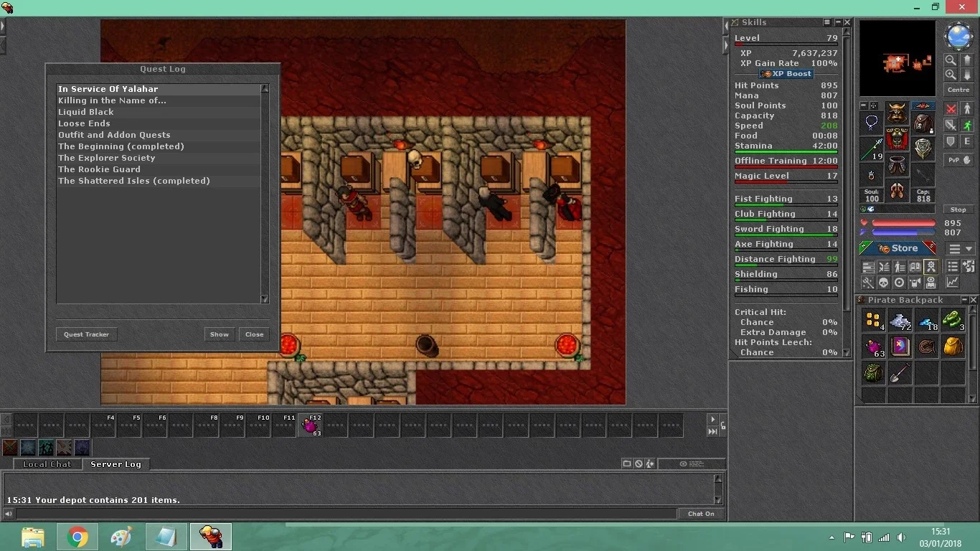This screenshot has height=551, width=980.
Task: Open the options list icon
Action: [952, 267]
